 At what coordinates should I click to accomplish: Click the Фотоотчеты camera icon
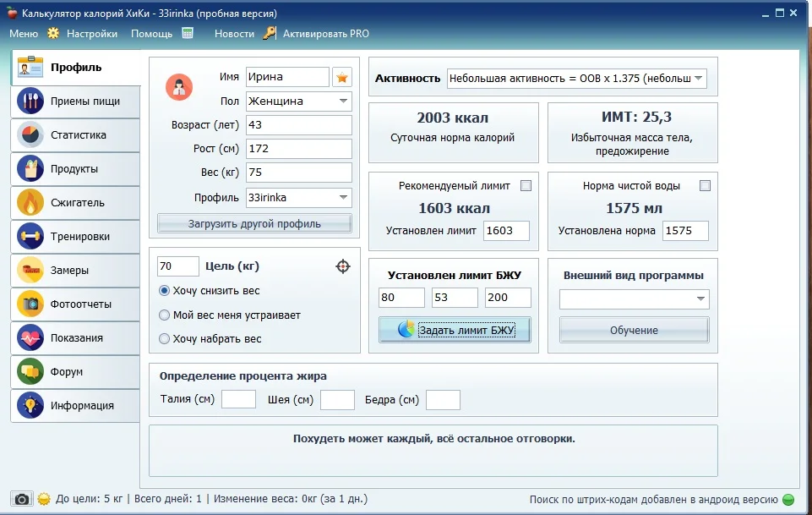coord(30,304)
